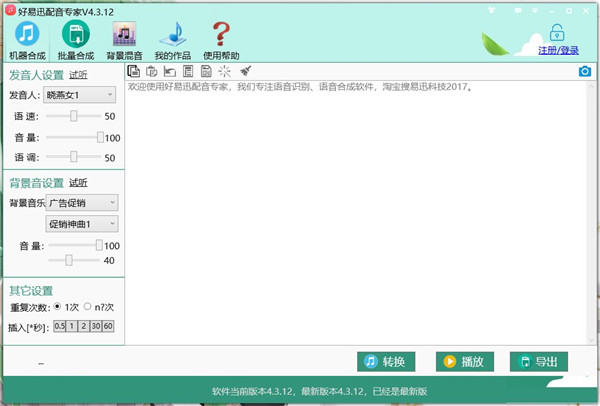Open the 广告促销 background music category dropdown
The image size is (600, 406).
coord(110,203)
